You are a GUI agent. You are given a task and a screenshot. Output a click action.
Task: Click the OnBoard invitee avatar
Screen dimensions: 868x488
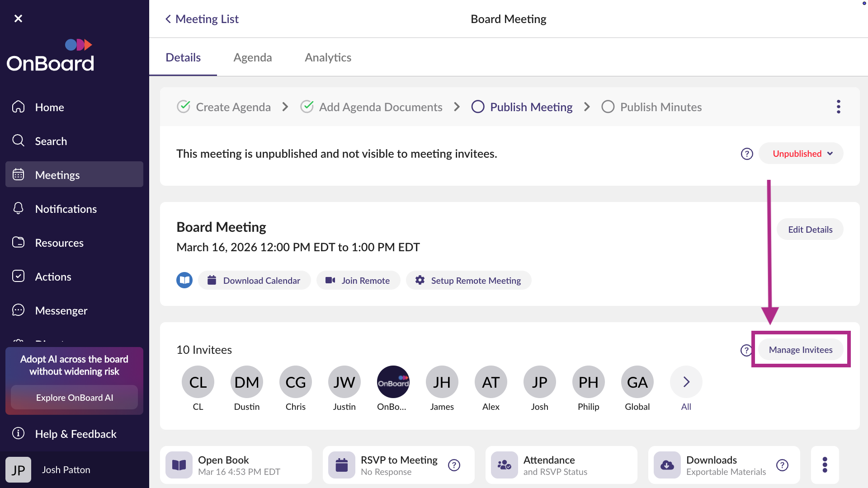pos(393,382)
